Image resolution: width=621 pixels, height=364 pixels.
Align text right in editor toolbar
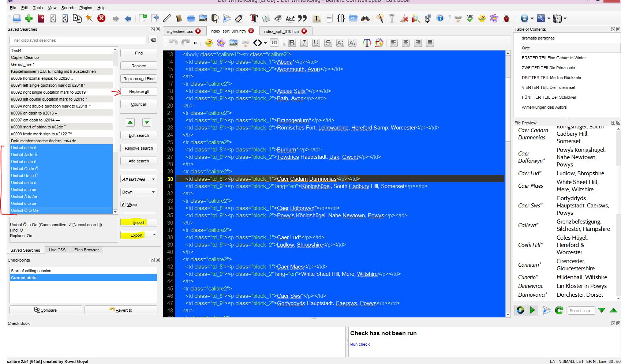[x=418, y=43]
